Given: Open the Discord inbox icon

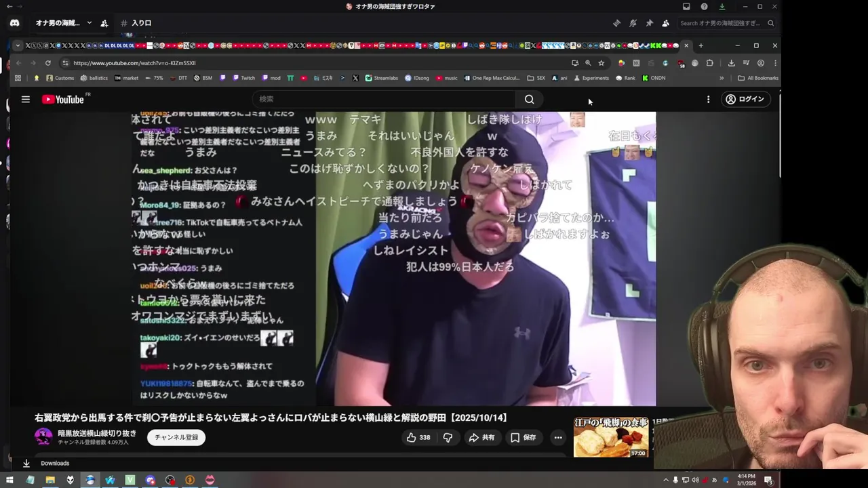Looking at the screenshot, I should pos(686,6).
